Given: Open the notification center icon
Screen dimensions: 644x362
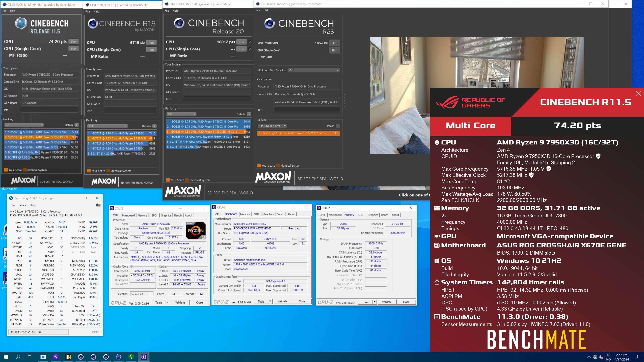Looking at the screenshot, I should (635, 357).
